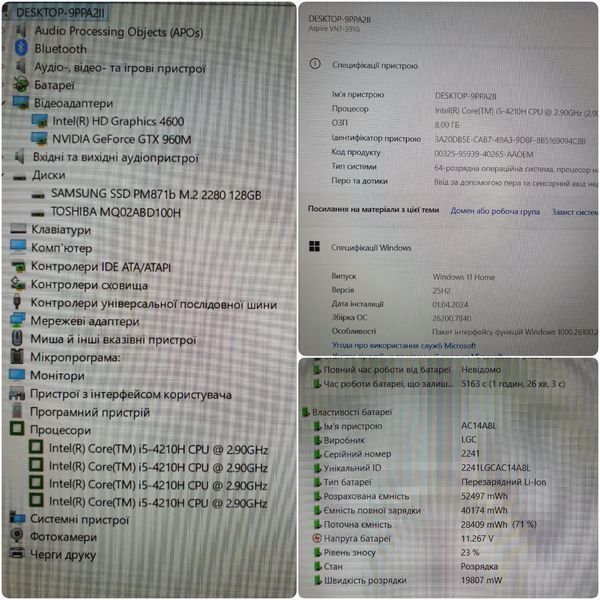Image resolution: width=600 pixels, height=600 pixels.
Task: Select the first Intel Core i5-4210H processor entry
Action: [158, 449]
